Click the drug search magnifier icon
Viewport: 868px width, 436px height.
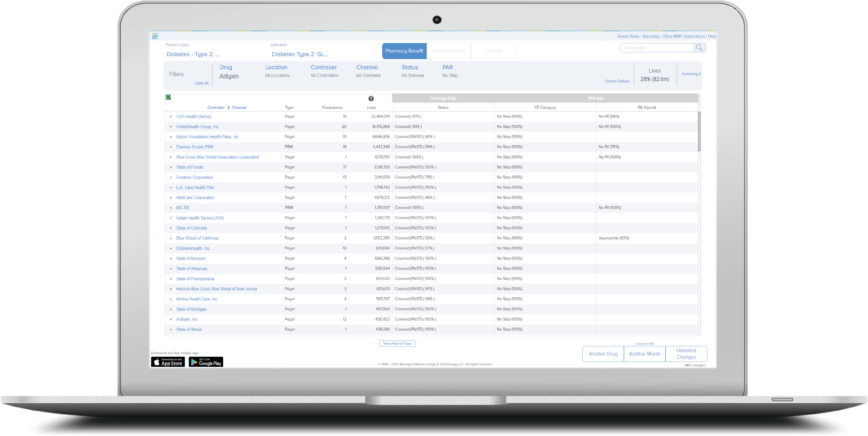coord(700,48)
